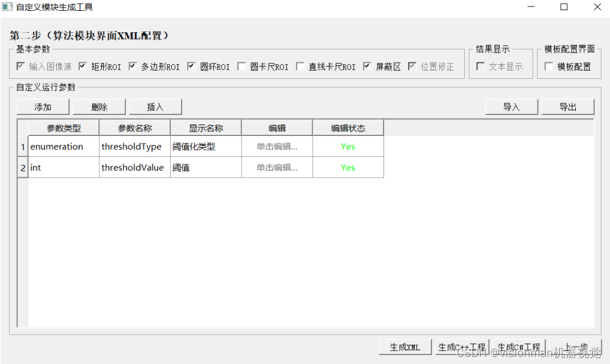Screen dimensions: 610x364
Task: Disable the 多边形ROI option
Action: 133,66
